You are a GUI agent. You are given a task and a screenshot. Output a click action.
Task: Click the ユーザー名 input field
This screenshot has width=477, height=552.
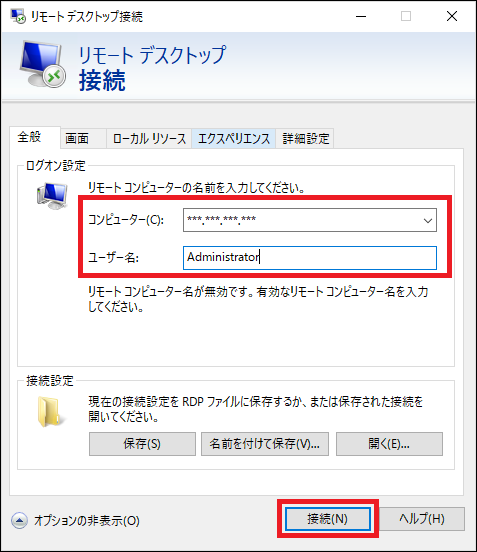tap(310, 258)
